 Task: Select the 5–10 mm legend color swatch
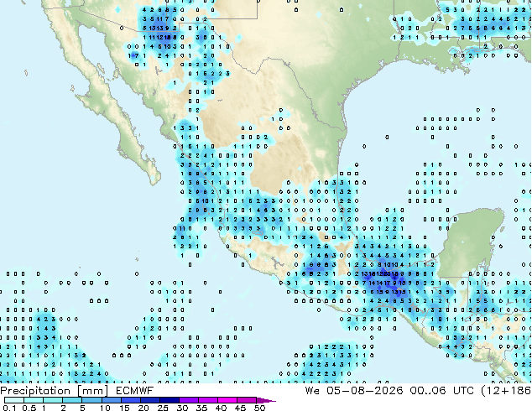91,400
